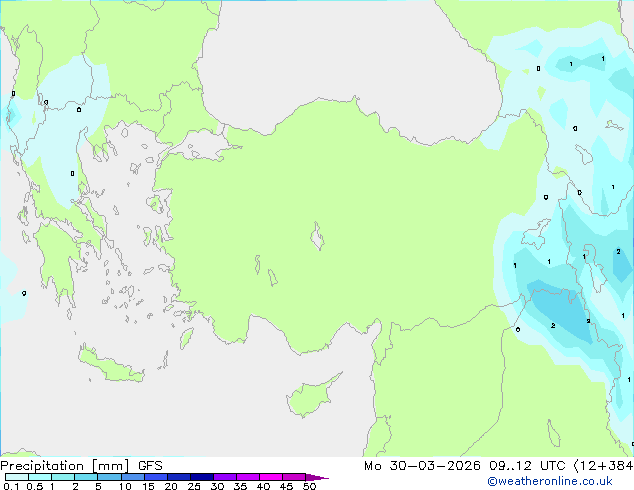
Task: Click the 0.5–1 mm legend color swatch
Action: coord(40,477)
